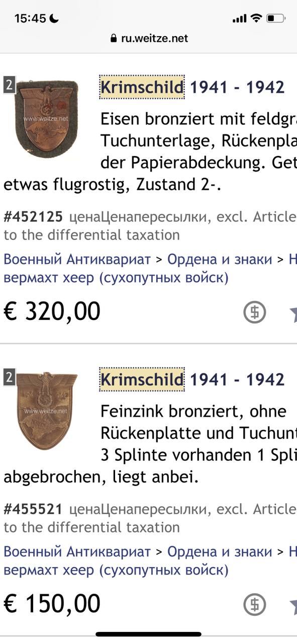
Task: Tap the currency converter icon beside € 150,00
Action: coord(255,604)
